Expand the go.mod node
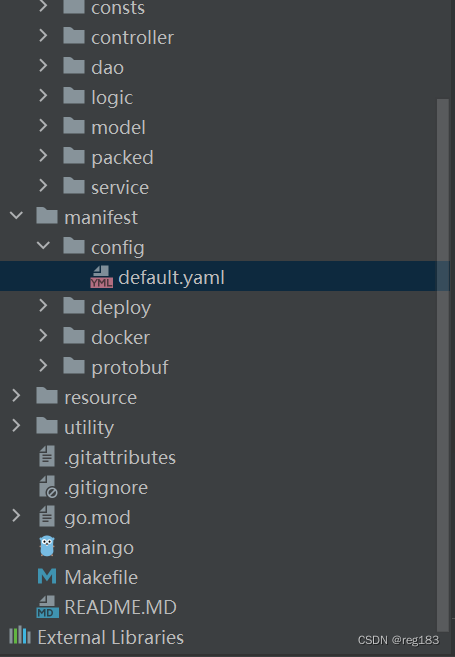The width and height of the screenshot is (455, 657). (x=16, y=516)
